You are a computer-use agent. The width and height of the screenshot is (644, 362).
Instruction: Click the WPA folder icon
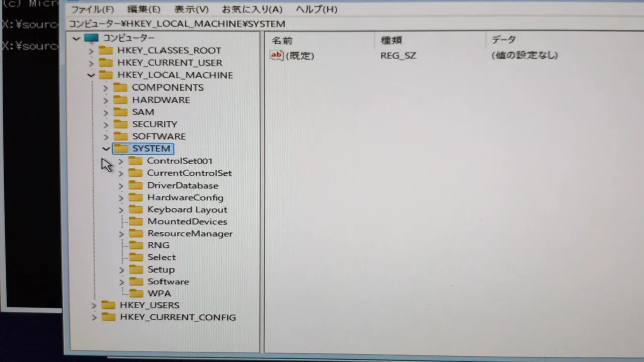[136, 293]
